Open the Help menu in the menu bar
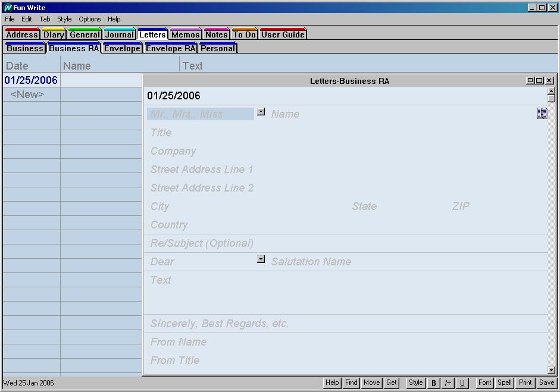The height and width of the screenshot is (392, 560). coord(114,19)
